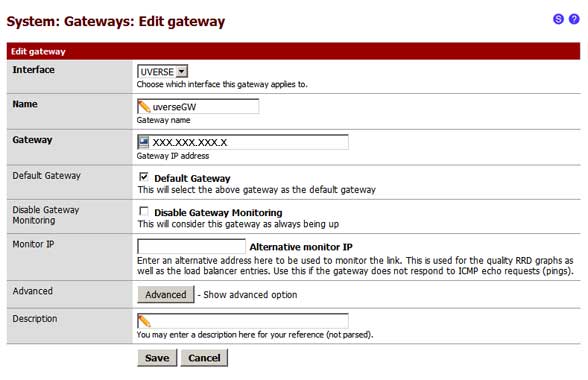
Task: Select the Gateway IP address field
Action: pyautogui.click(x=243, y=142)
